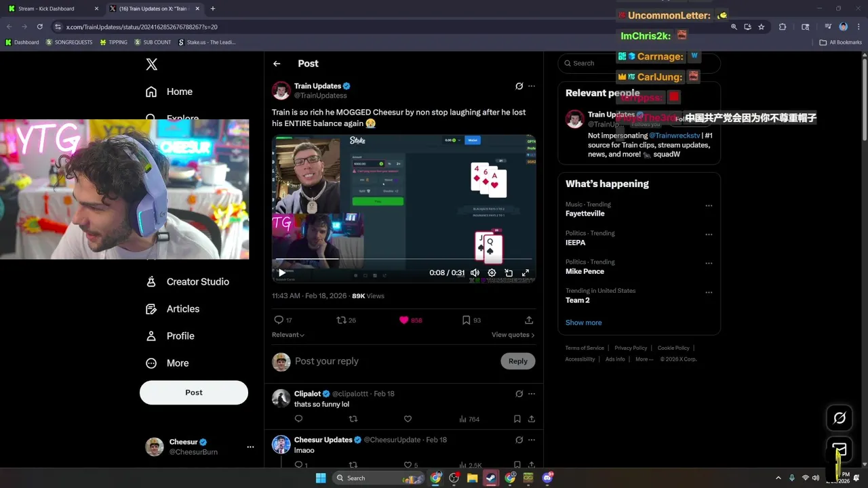Open @Trainwreckstv mention link
The height and width of the screenshot is (488, 868).
(x=675, y=136)
